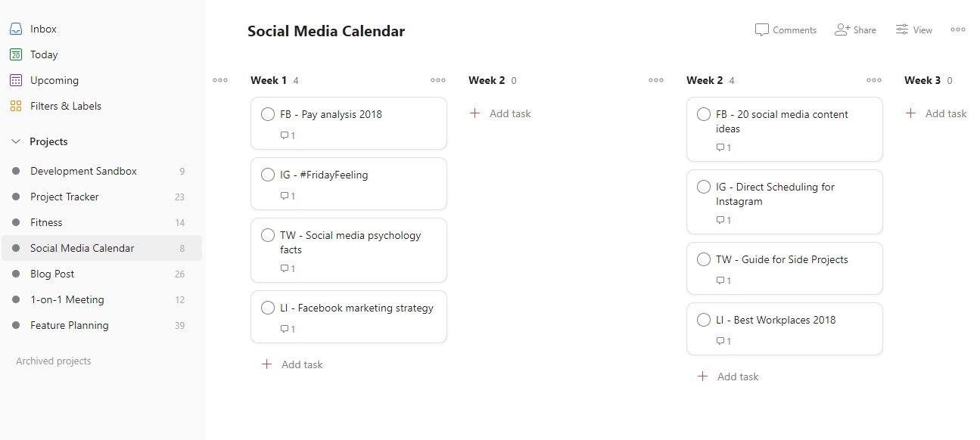Open the View options

coord(913,29)
